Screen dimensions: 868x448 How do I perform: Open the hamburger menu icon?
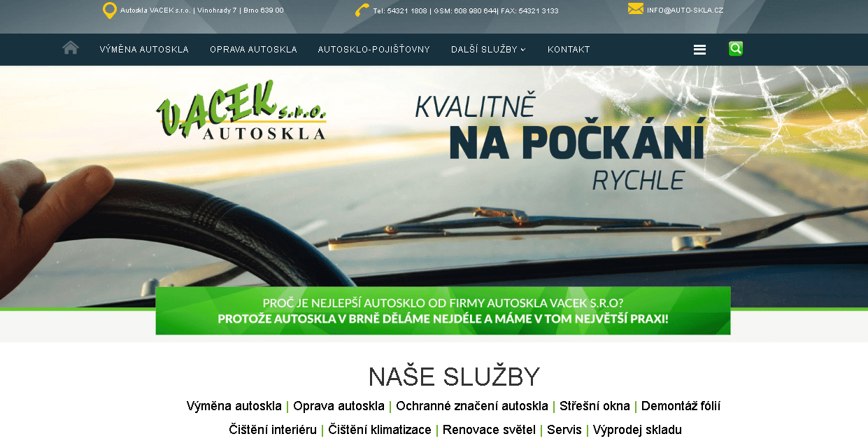point(699,50)
